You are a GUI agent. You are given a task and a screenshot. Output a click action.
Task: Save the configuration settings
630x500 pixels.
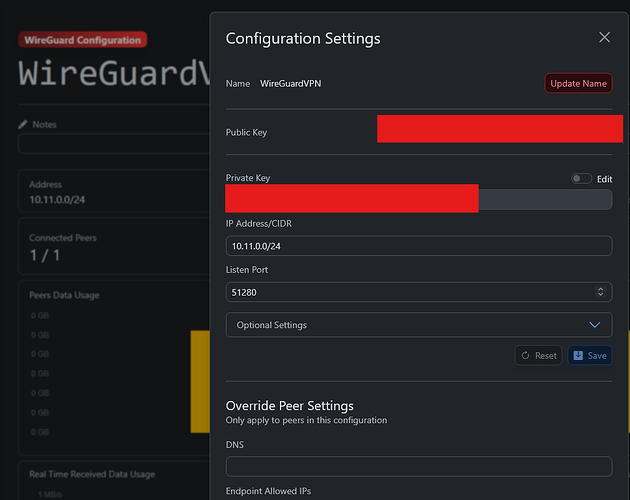pyautogui.click(x=589, y=355)
